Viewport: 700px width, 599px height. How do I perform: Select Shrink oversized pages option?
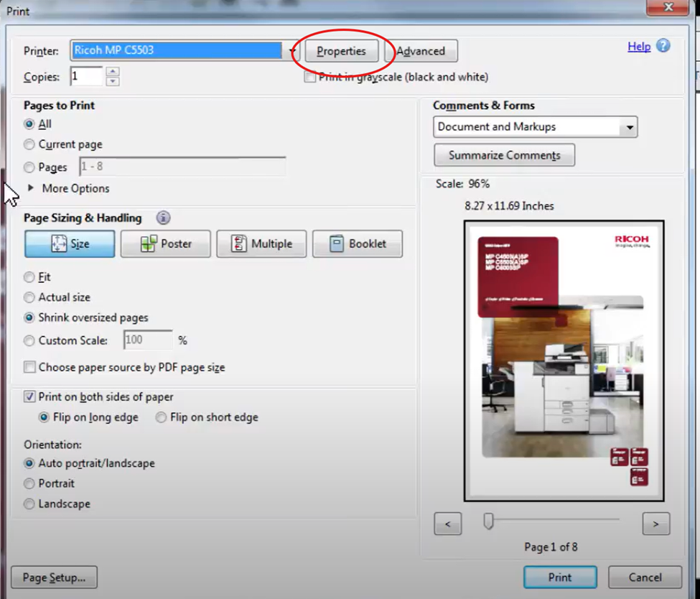point(29,317)
